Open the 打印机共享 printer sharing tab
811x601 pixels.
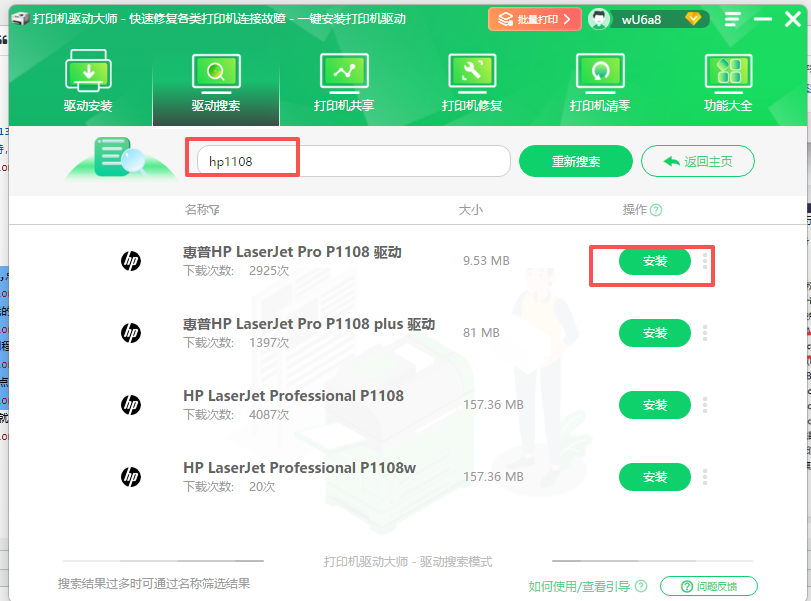(x=344, y=83)
